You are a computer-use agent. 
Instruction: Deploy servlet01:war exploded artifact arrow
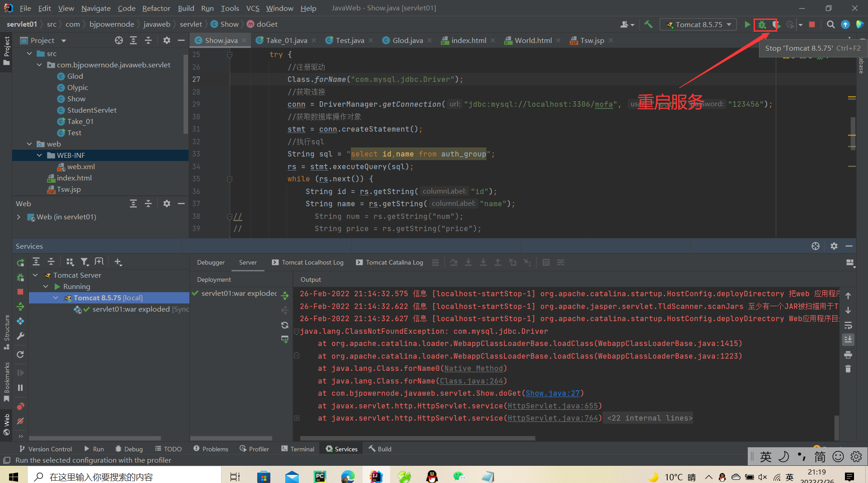click(285, 295)
